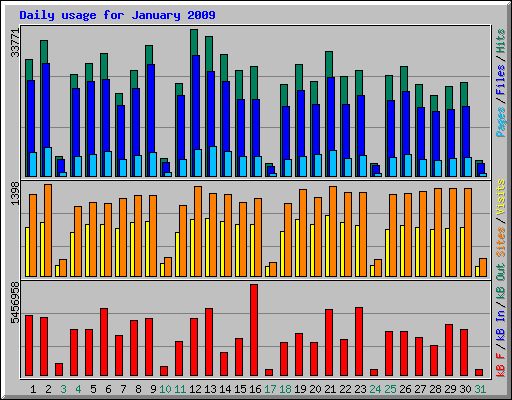The image size is (512, 400).
Task: Click the orange "Sites" legend label
Action: click(500, 242)
